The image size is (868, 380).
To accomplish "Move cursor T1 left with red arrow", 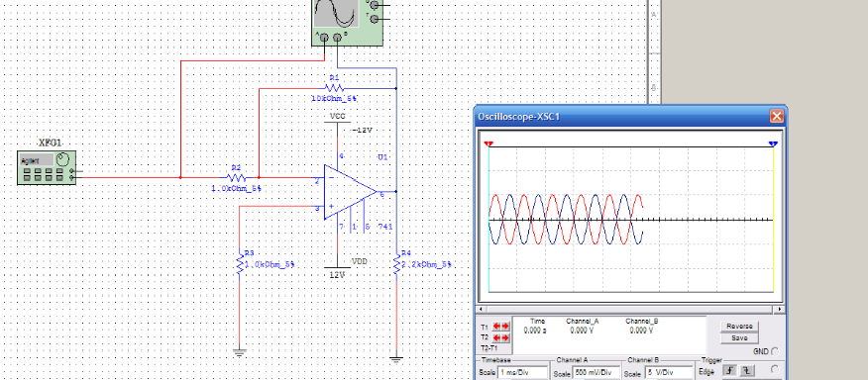I will (496, 327).
